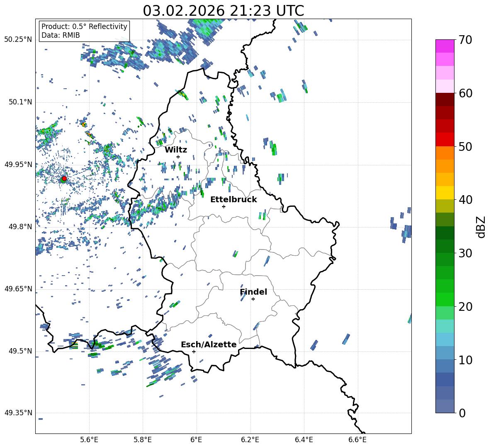Click the 49.8°N latitude label
The image size is (491, 448).
point(20,227)
